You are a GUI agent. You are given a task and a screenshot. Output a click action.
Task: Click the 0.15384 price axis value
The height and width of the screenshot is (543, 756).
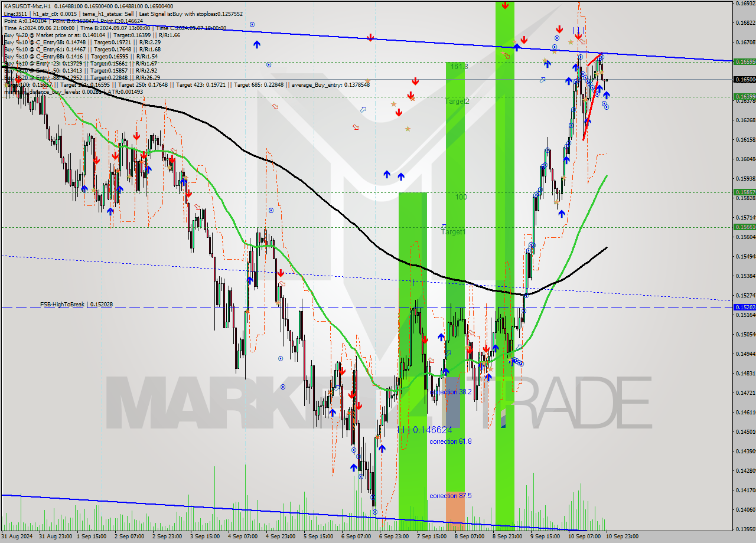click(x=747, y=276)
